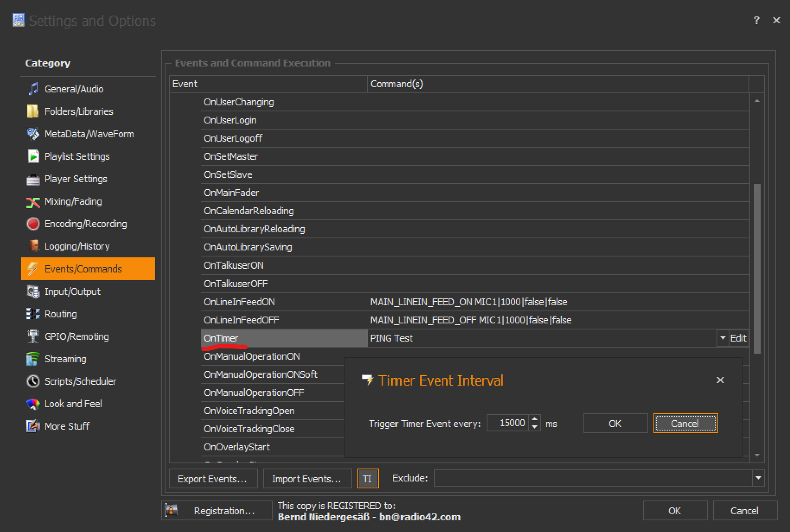Select the Routing category
The height and width of the screenshot is (532, 790).
61,314
